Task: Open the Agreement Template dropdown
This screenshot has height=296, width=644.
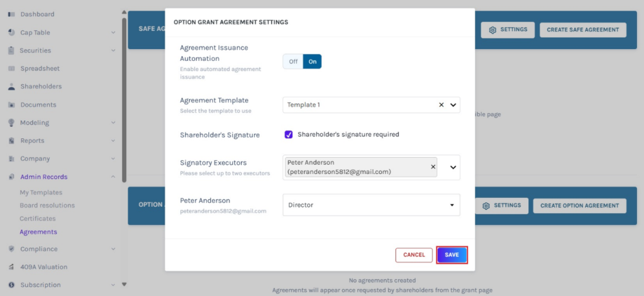Action: [453, 105]
